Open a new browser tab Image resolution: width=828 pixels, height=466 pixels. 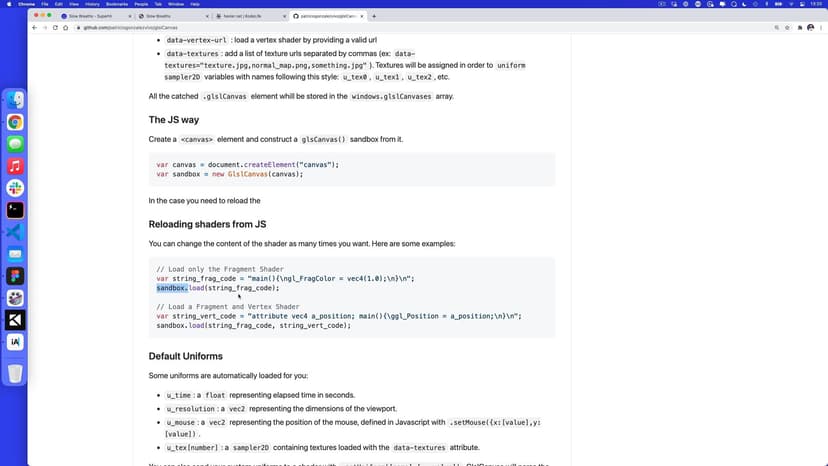[374, 16]
